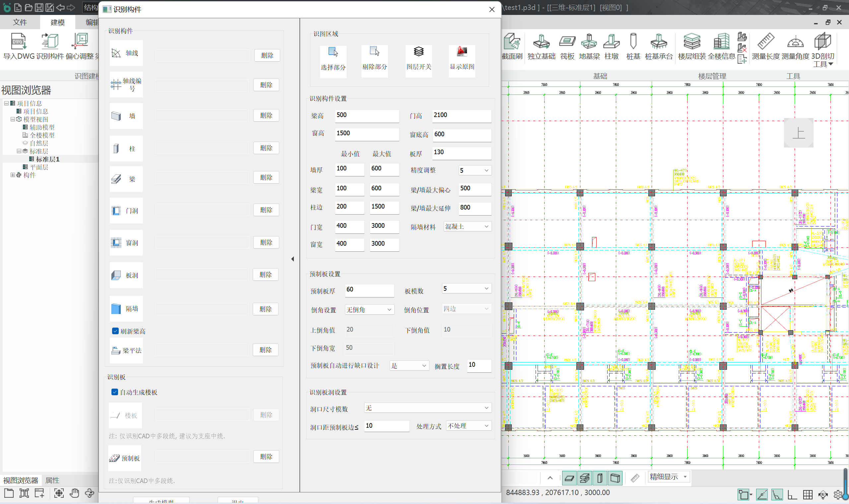
Task: Open the 隔墙材料 dropdown
Action: point(467,226)
